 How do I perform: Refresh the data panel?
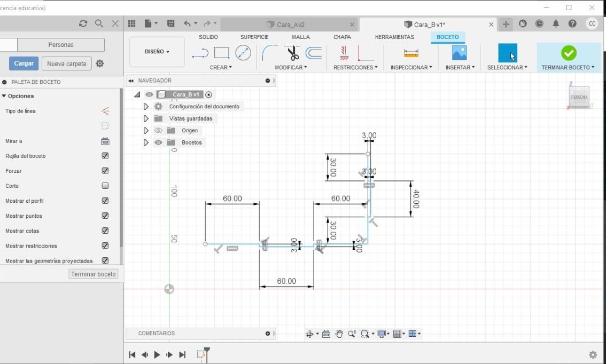pyautogui.click(x=83, y=23)
